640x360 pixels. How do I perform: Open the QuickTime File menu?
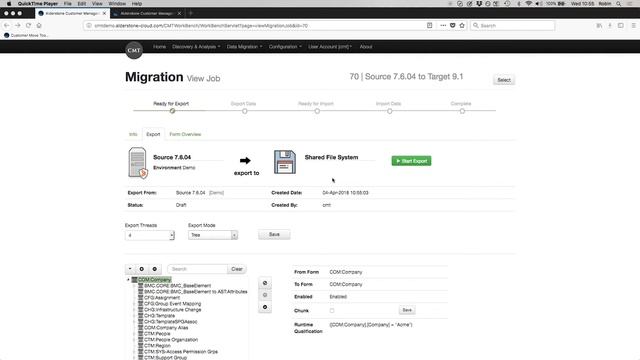click(67, 4)
